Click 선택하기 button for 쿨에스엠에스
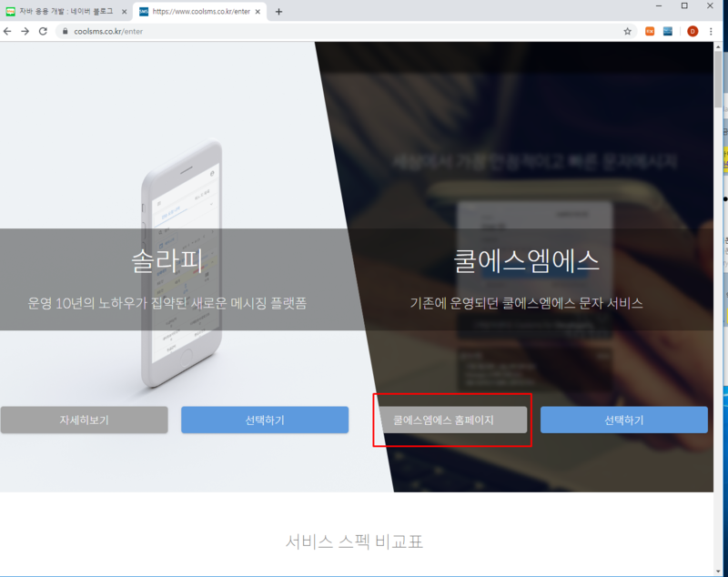This screenshot has width=728, height=577. point(624,420)
